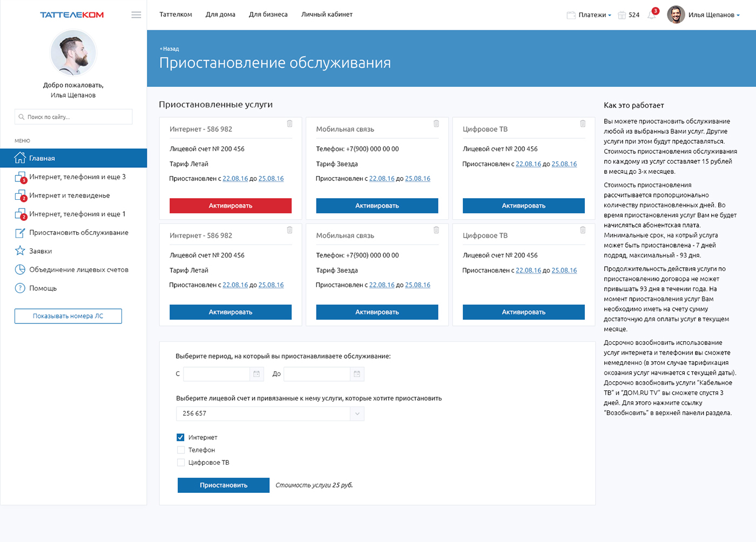Viewport: 756px width, 542px height.
Task: Click the 25.08.16 date link in the first Мобильная связь card
Action: 417,179
